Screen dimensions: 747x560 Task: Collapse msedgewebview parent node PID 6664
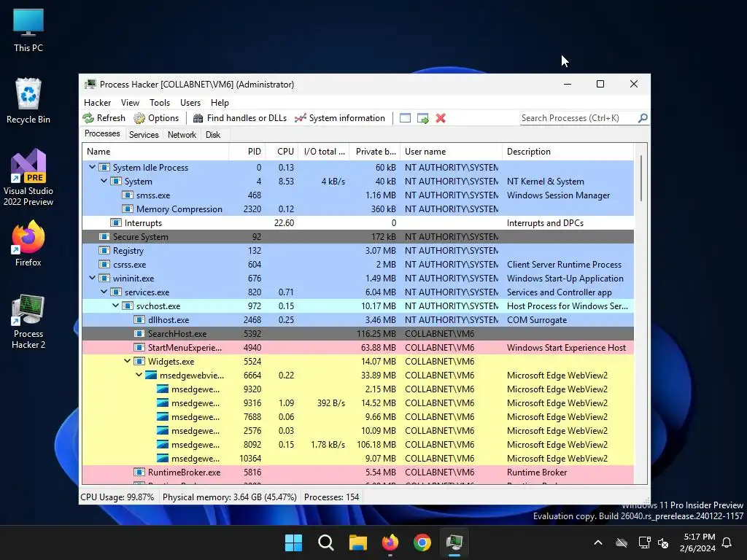click(x=139, y=375)
